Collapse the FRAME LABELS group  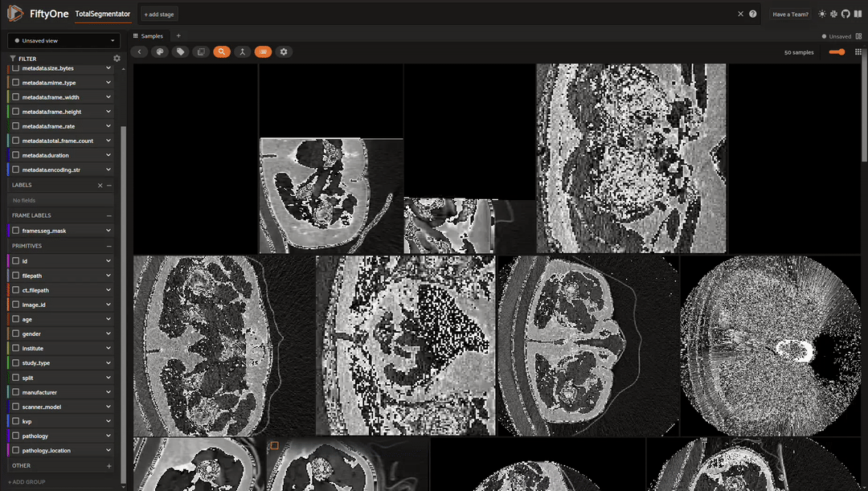coord(109,215)
